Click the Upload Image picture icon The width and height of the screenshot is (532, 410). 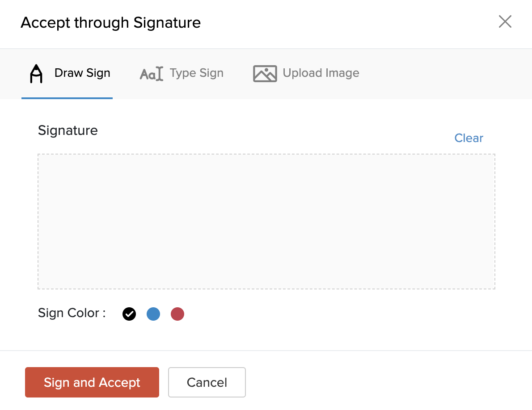click(x=265, y=74)
